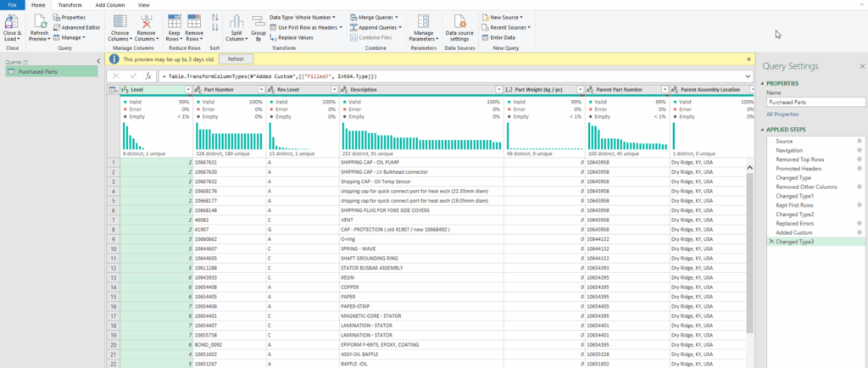Click the Group By icon

(x=258, y=23)
